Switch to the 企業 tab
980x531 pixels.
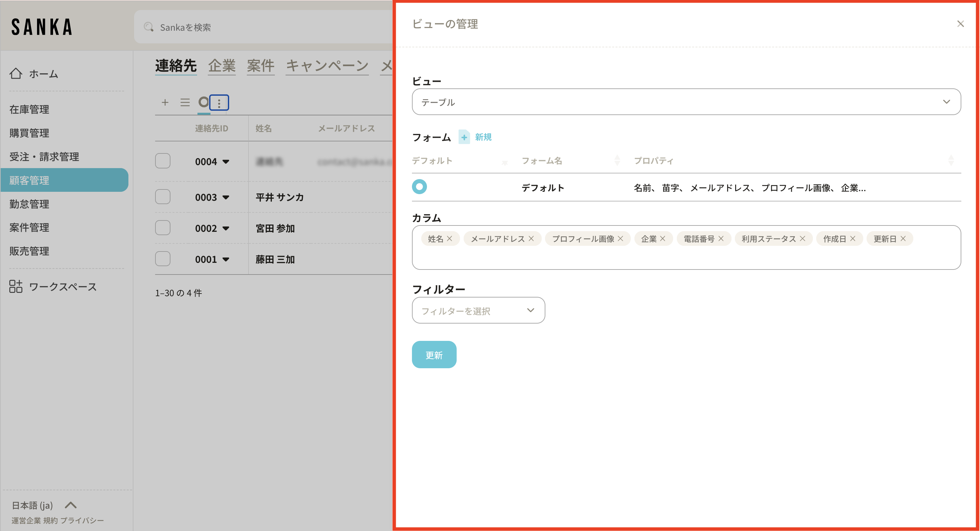pos(222,66)
